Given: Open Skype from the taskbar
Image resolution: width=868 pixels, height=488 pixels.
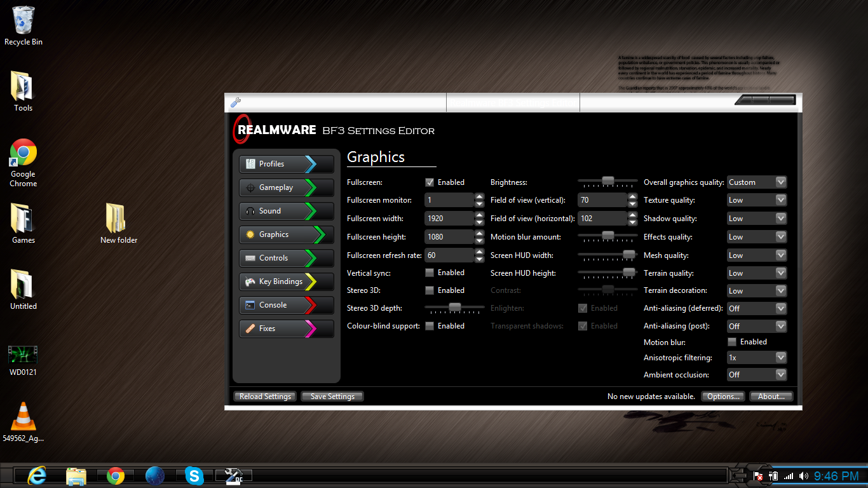Looking at the screenshot, I should tap(194, 475).
